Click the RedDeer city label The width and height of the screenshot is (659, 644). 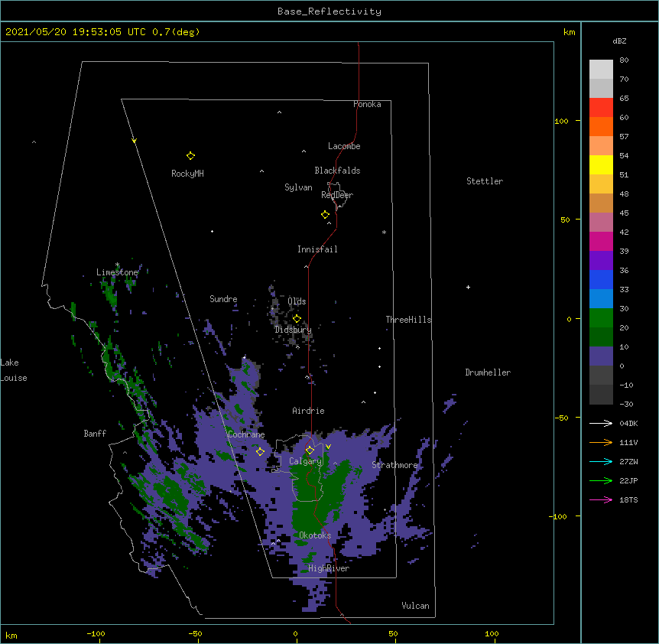337,195
